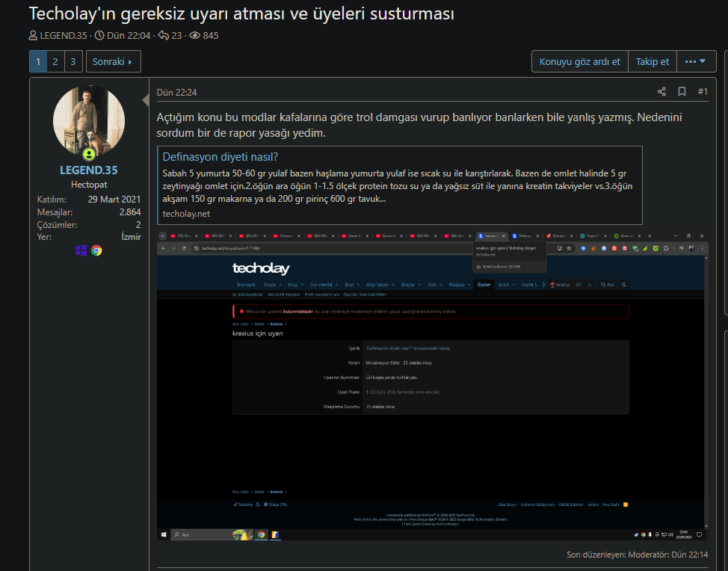
Task: Click the Hectopat user title
Action: [x=89, y=185]
